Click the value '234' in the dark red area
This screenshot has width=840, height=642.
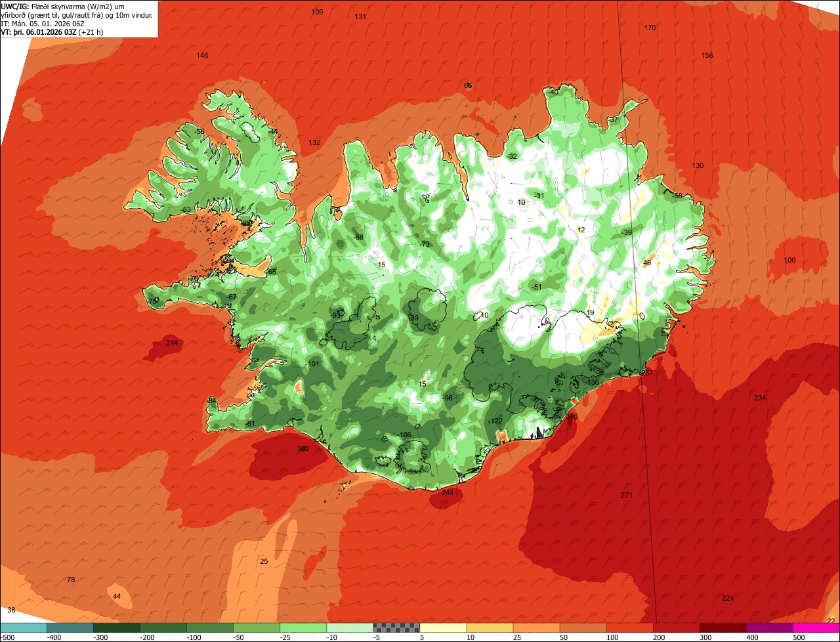click(760, 398)
